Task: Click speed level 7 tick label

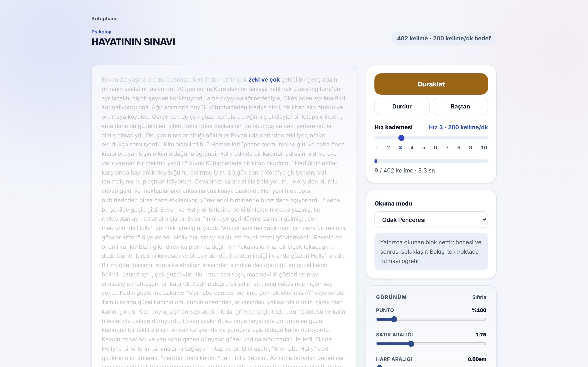Action: coord(447,147)
